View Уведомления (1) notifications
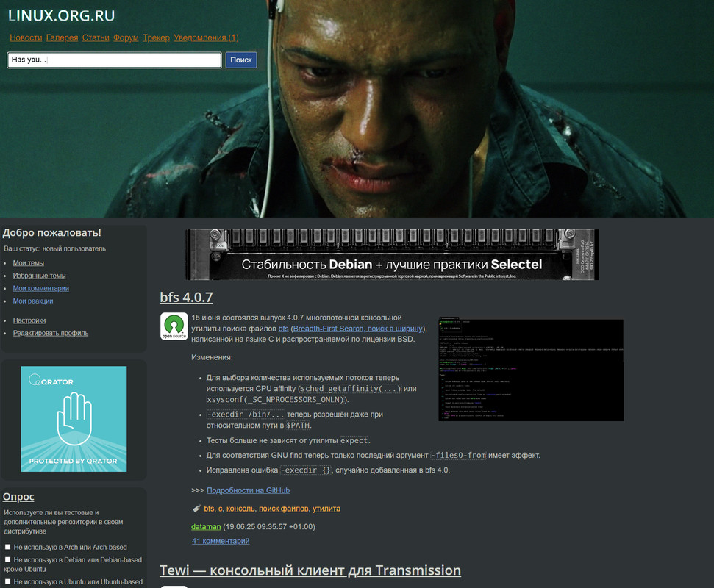The height and width of the screenshot is (588, 714). (206, 37)
